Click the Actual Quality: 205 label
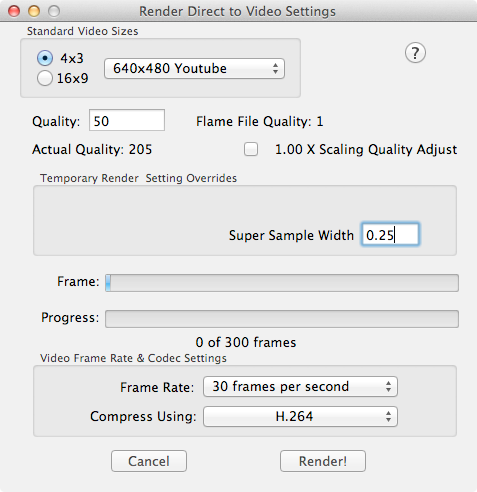The height and width of the screenshot is (492, 477). 92,149
